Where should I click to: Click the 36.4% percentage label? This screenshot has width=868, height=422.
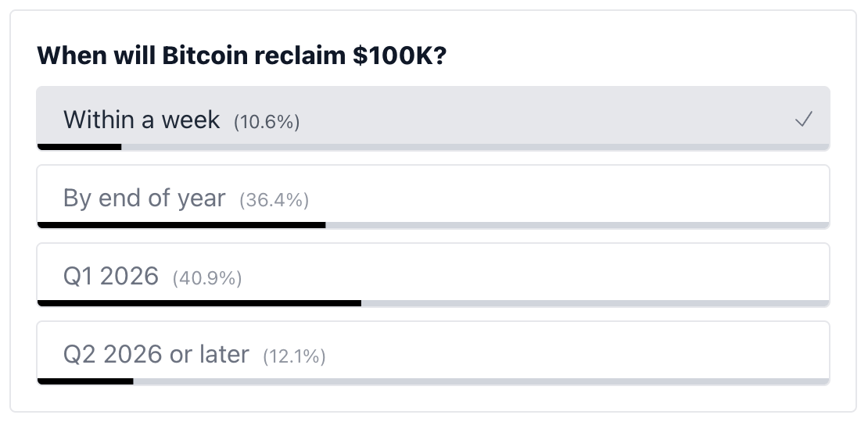274,200
